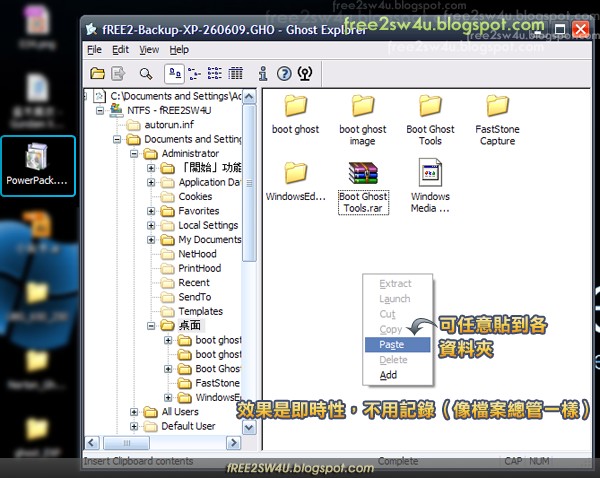Click the Open image folder toolbar icon
Screen dimensions: 600x478
pyautogui.click(x=97, y=73)
